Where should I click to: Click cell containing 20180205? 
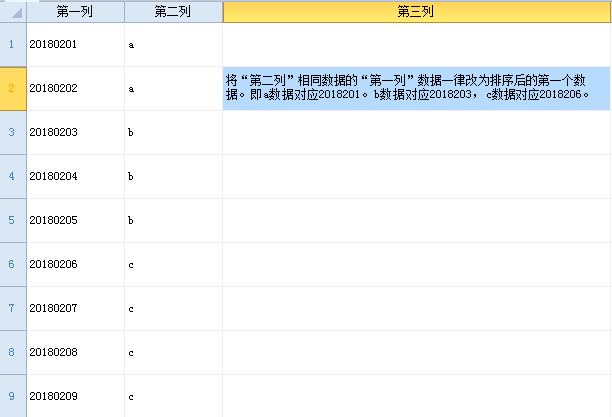pyautogui.click(x=76, y=221)
